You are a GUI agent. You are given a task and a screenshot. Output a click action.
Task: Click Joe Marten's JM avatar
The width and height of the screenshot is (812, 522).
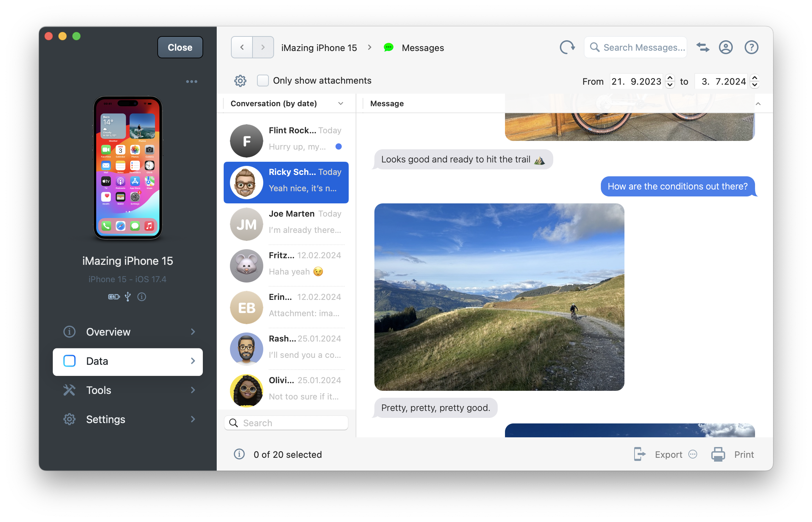(247, 224)
